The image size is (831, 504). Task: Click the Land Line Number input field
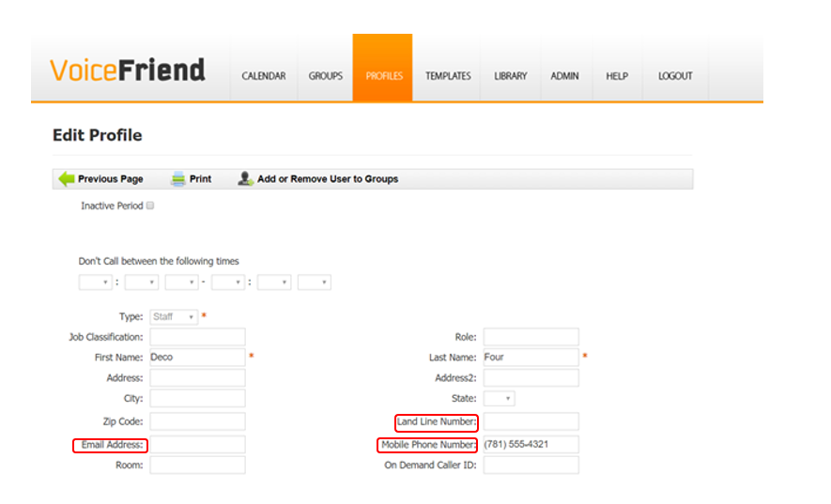(x=531, y=421)
